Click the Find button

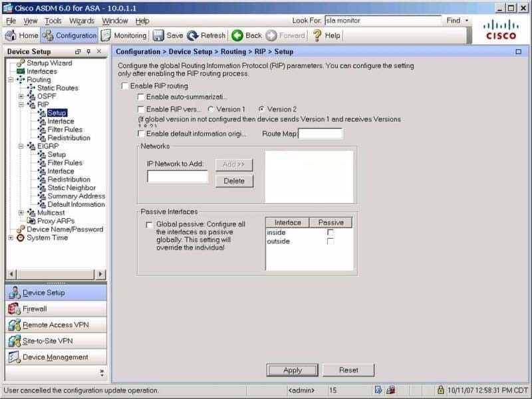coord(454,21)
